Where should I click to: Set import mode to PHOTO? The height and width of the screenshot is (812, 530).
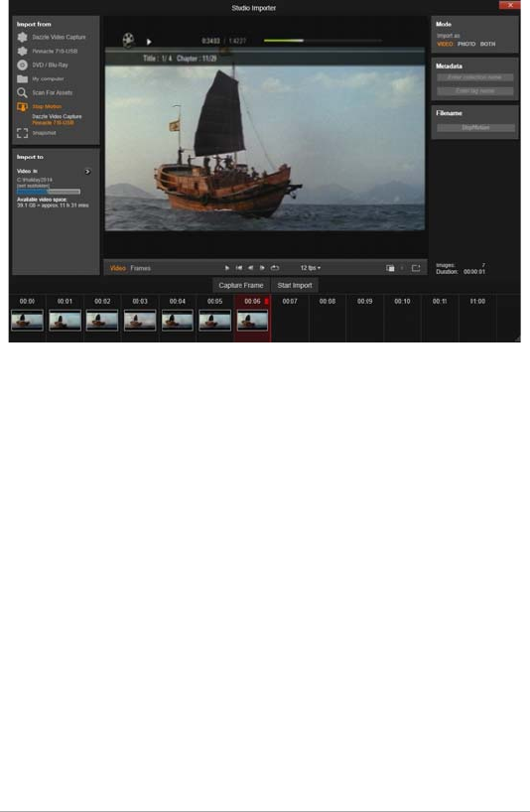tap(466, 44)
